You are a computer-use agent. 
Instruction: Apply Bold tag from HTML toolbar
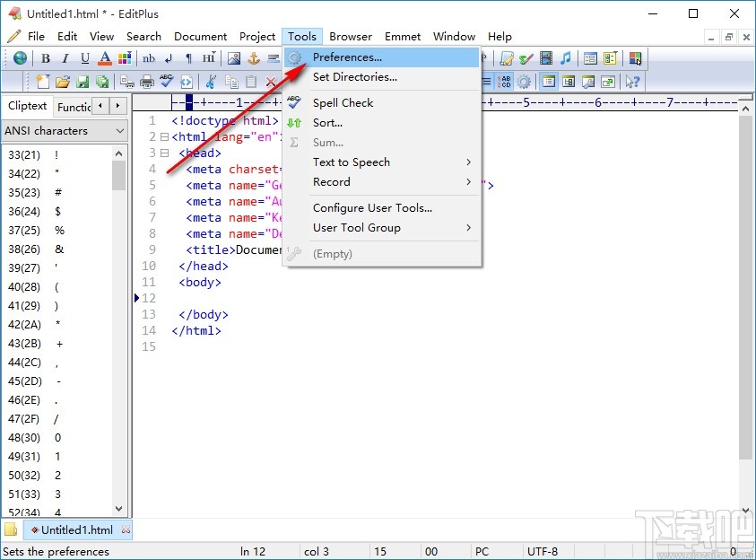click(x=46, y=58)
